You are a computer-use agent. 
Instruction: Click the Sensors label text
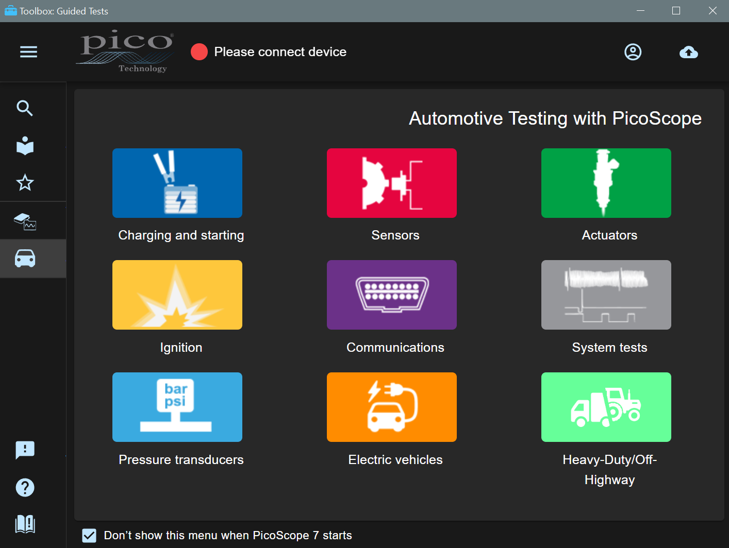395,235
